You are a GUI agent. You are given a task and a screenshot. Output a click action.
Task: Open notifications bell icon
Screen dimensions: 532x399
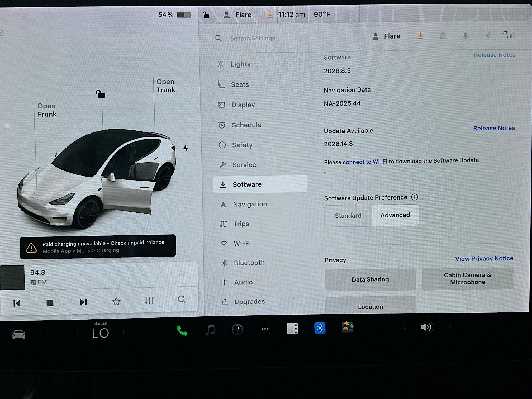tap(465, 36)
